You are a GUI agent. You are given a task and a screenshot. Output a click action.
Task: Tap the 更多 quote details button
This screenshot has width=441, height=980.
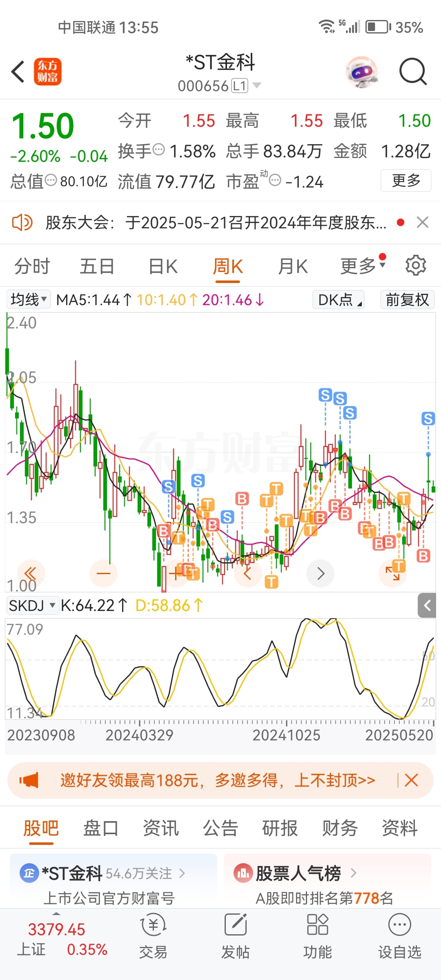click(406, 180)
